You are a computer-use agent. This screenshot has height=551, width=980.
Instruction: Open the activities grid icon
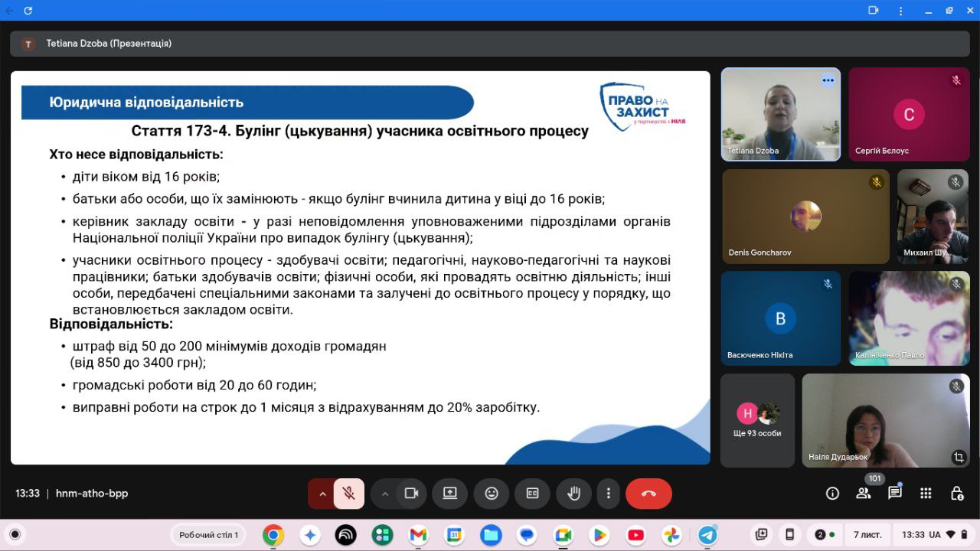(926, 494)
